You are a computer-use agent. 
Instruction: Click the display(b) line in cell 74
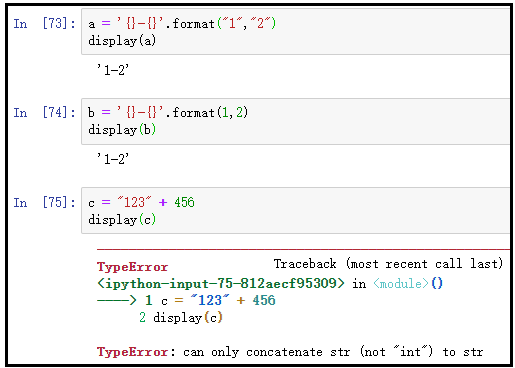tap(122, 130)
